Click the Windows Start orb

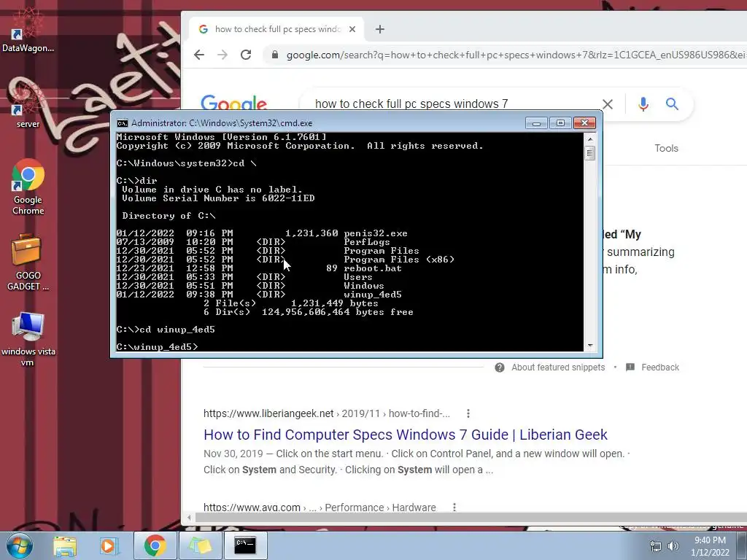(20, 545)
